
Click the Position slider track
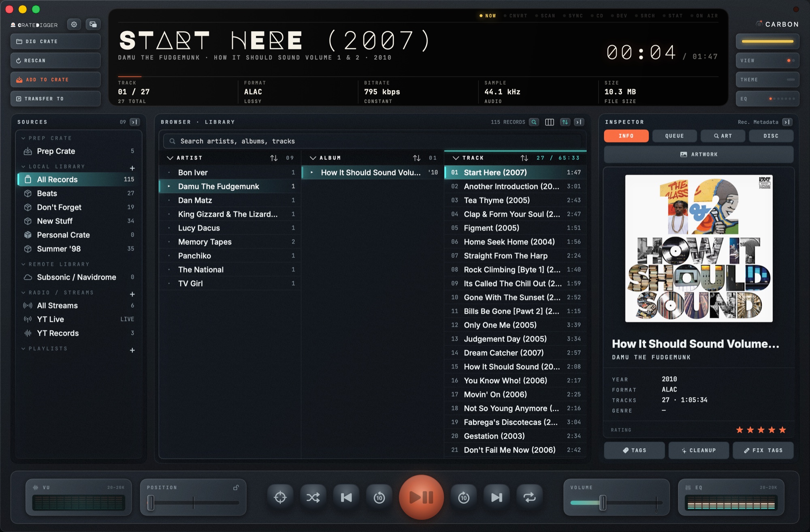194,503
